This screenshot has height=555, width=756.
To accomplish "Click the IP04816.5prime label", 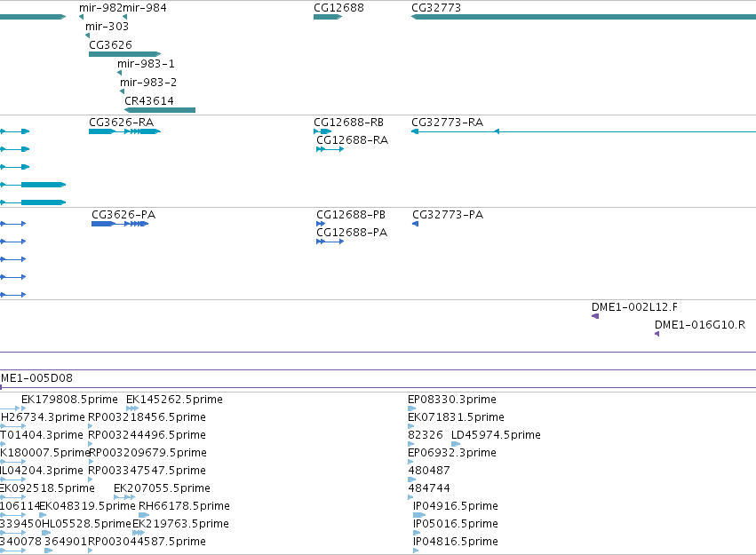I will point(456,542).
